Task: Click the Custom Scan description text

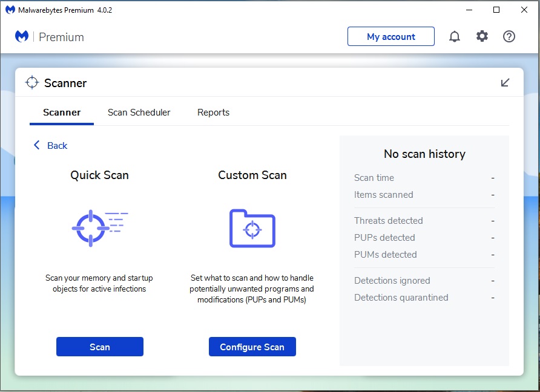Action: tap(252, 289)
